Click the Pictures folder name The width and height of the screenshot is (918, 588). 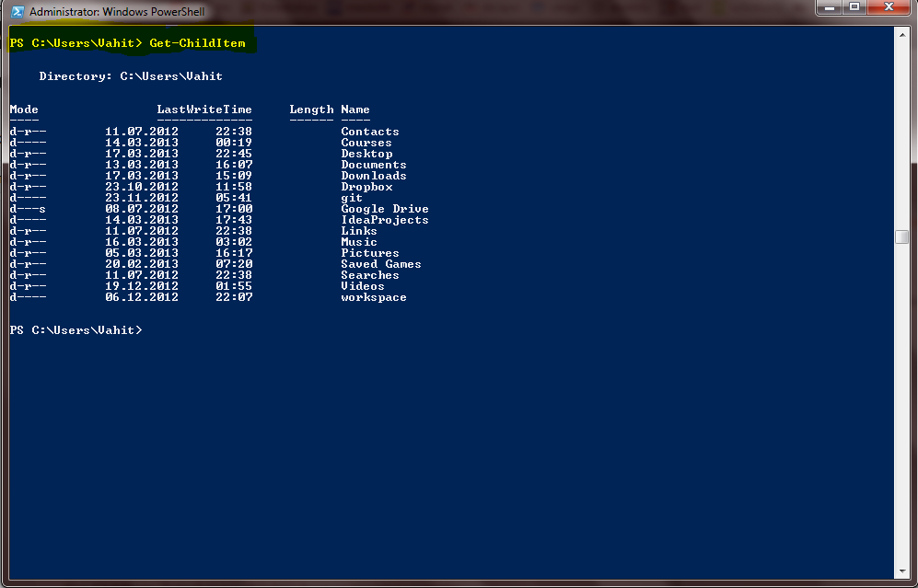click(370, 253)
